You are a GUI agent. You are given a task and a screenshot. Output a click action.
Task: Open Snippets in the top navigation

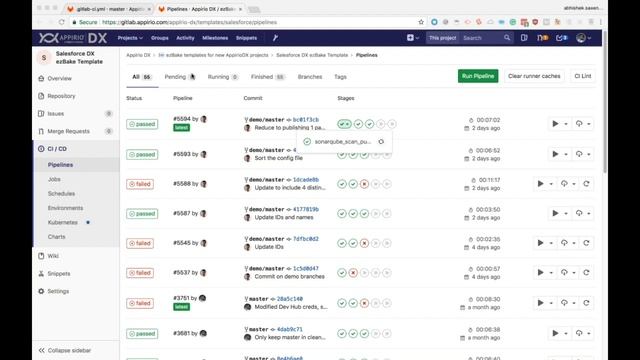247,38
